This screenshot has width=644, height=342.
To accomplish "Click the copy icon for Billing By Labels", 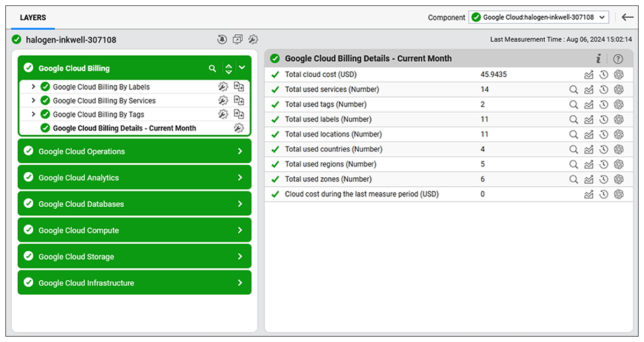I will [x=239, y=86].
